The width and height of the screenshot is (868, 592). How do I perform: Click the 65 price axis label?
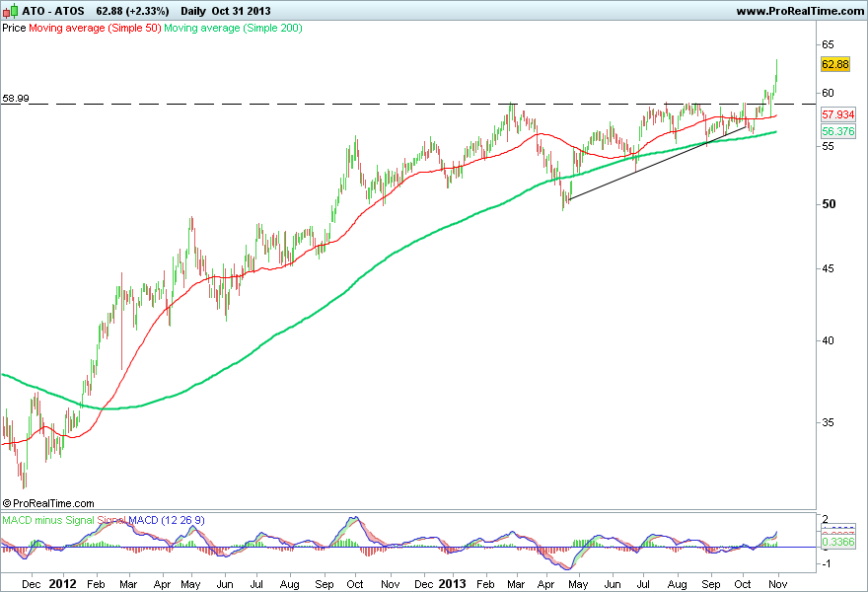(x=828, y=44)
